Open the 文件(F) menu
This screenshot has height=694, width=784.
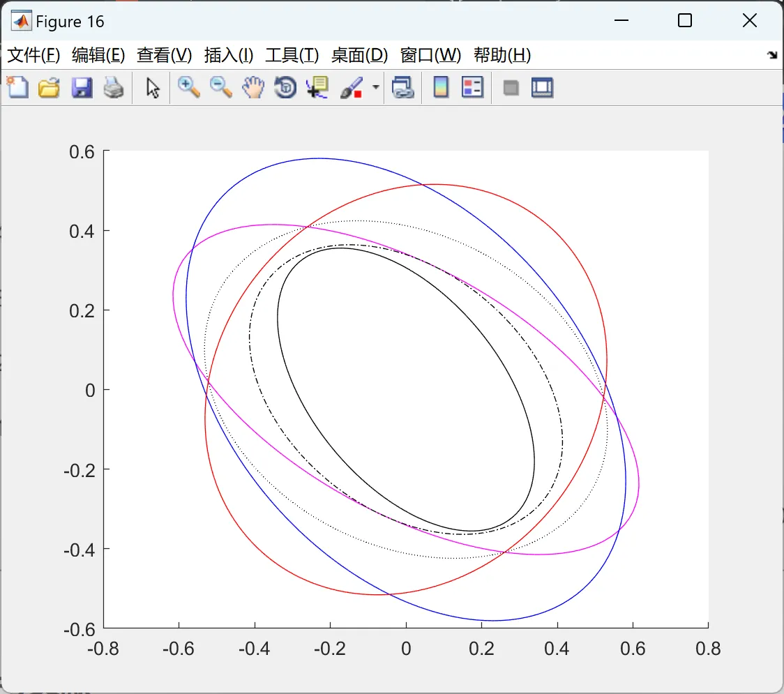click(33, 55)
